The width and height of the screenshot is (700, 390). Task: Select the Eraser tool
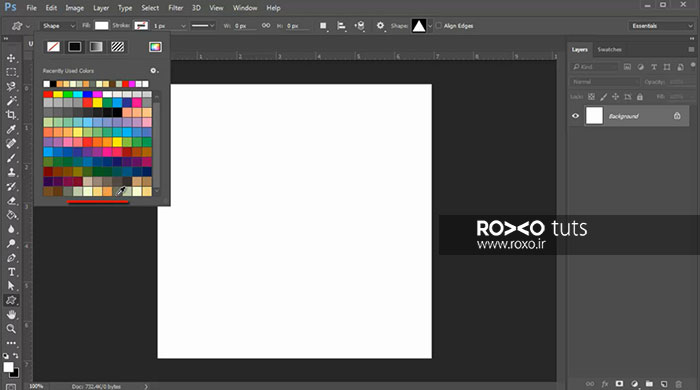click(x=11, y=201)
